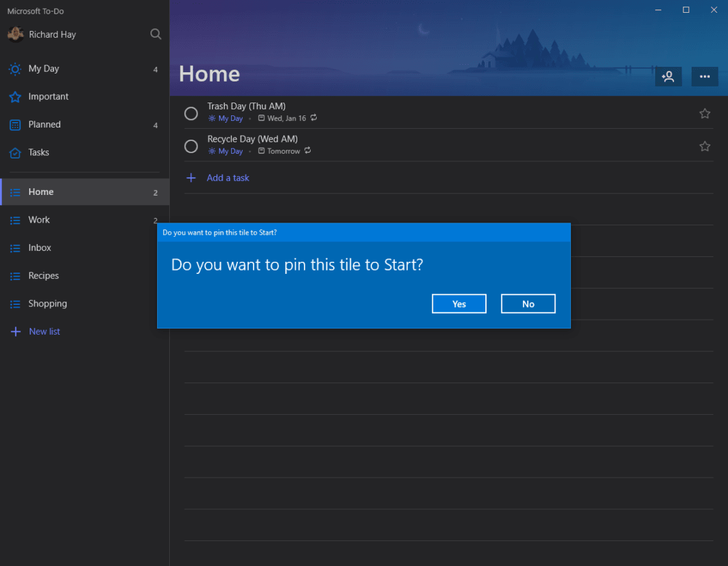
Task: Star the Trash Day task as important
Action: pos(704,113)
